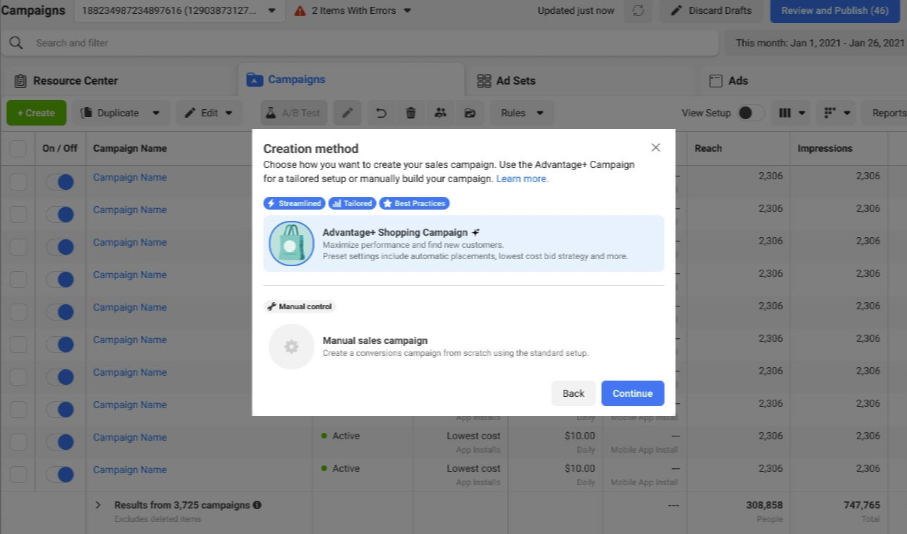Click the Discard Drafts button

(x=711, y=11)
